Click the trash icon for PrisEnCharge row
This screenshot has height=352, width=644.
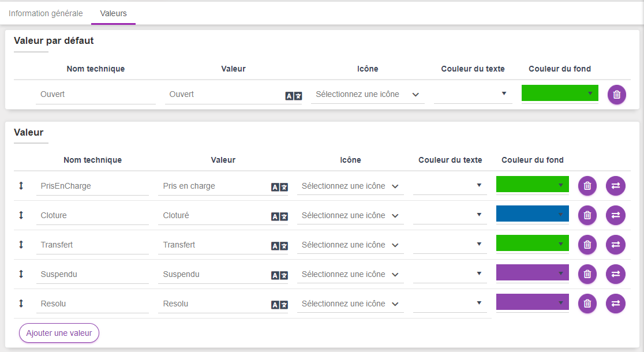point(587,186)
